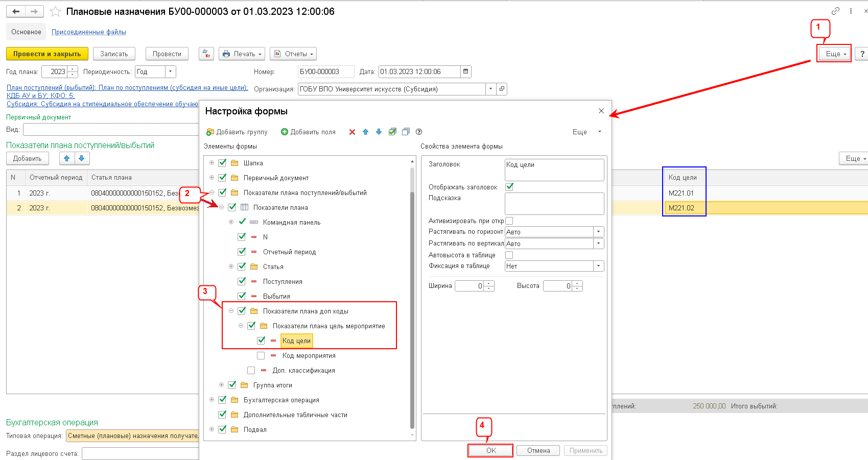The width and height of the screenshot is (868, 460).
Task: Show Дт/Кт accounting entries icon
Action: pos(206,54)
